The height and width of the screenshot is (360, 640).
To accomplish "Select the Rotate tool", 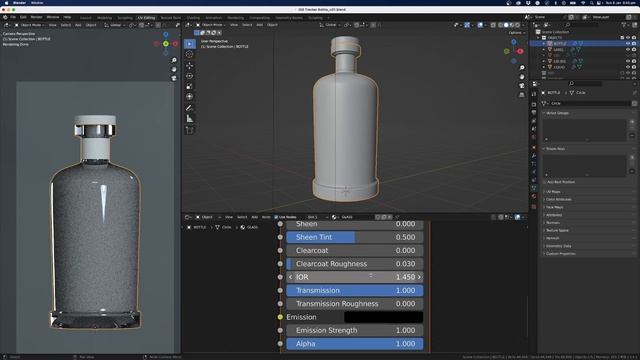I will click(189, 76).
